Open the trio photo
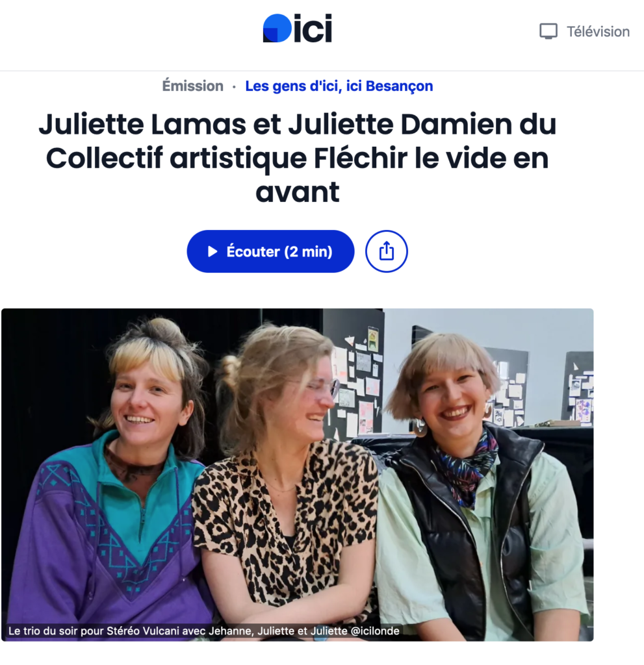The image size is (644, 665). coord(297,475)
